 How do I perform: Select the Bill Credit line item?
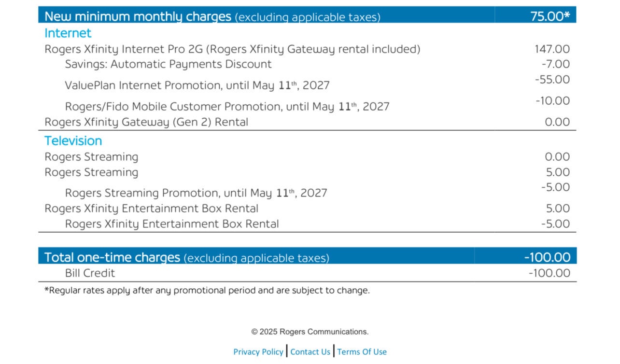coord(90,273)
